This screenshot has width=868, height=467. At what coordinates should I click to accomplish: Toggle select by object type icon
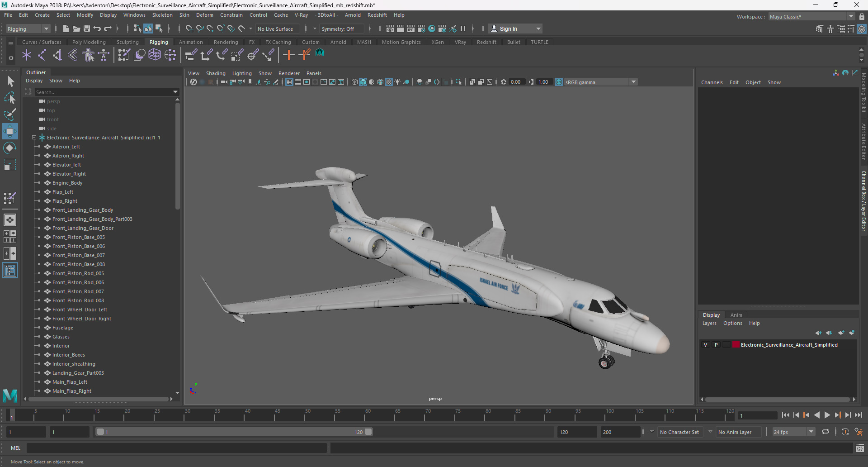(x=148, y=29)
